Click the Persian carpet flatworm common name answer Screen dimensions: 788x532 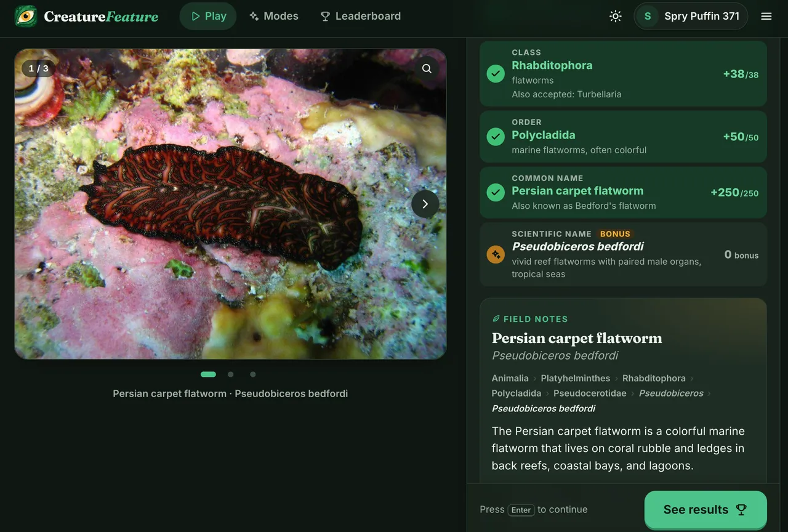(x=577, y=191)
